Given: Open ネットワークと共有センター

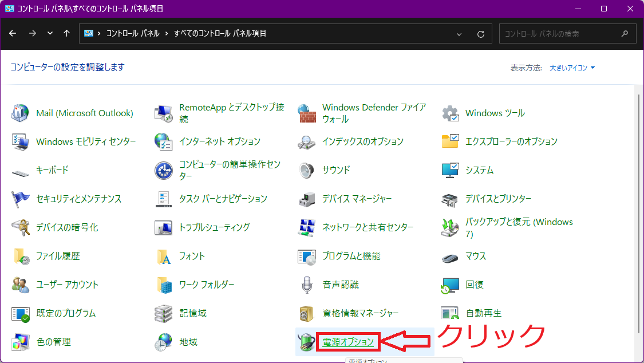Looking at the screenshot, I should coord(364,227).
